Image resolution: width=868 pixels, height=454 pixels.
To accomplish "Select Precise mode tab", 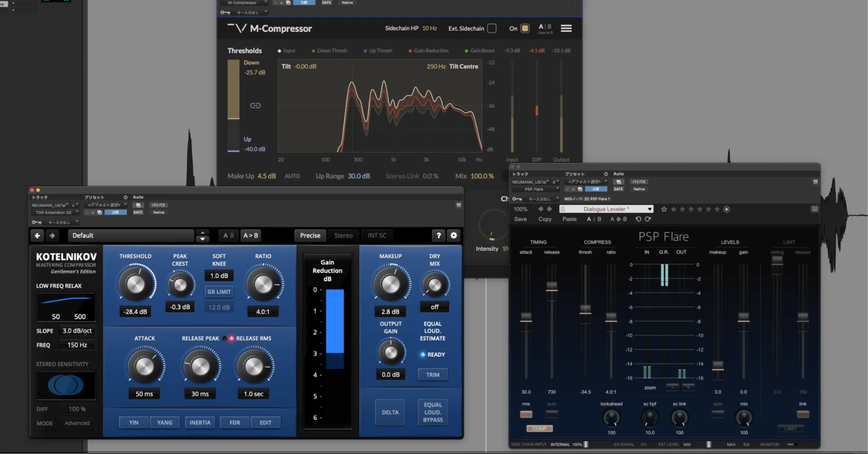I will tap(310, 235).
